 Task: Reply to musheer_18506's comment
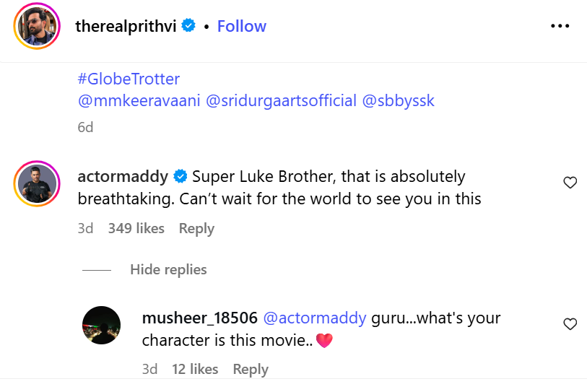251,369
